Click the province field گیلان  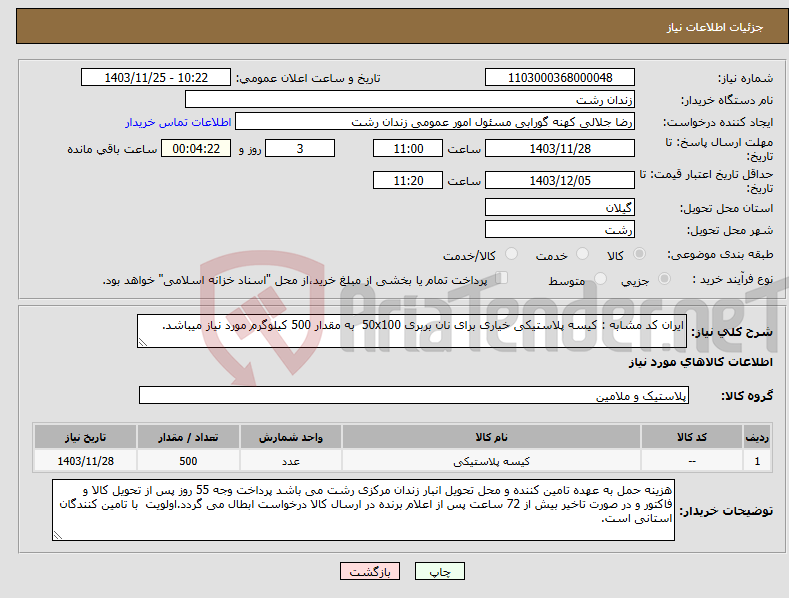(x=560, y=207)
